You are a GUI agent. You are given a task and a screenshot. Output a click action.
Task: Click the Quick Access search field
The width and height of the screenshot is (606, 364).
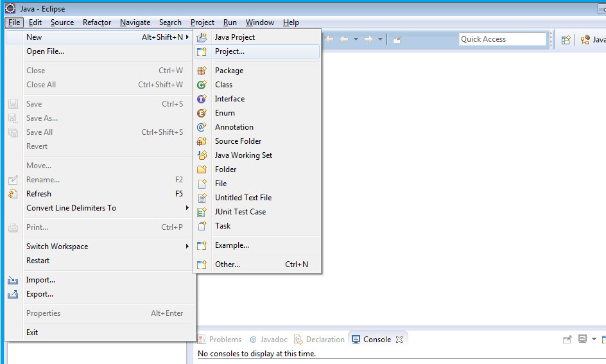503,39
